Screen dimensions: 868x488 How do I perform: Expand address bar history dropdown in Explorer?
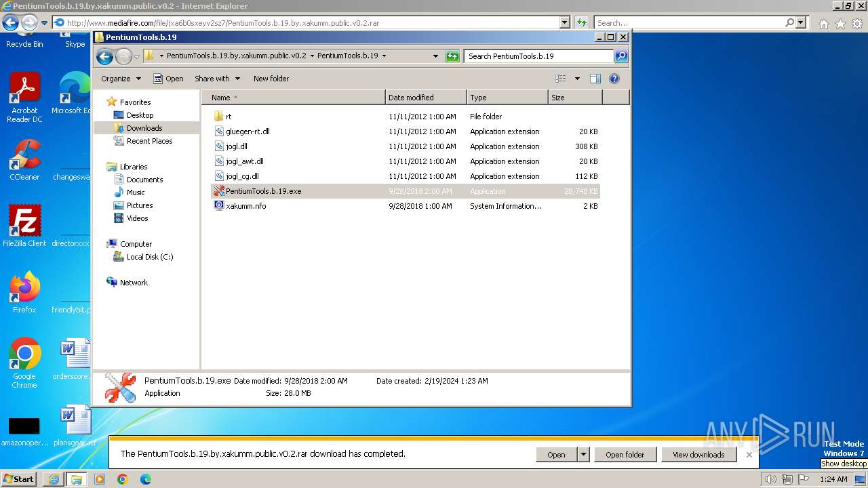tap(435, 56)
